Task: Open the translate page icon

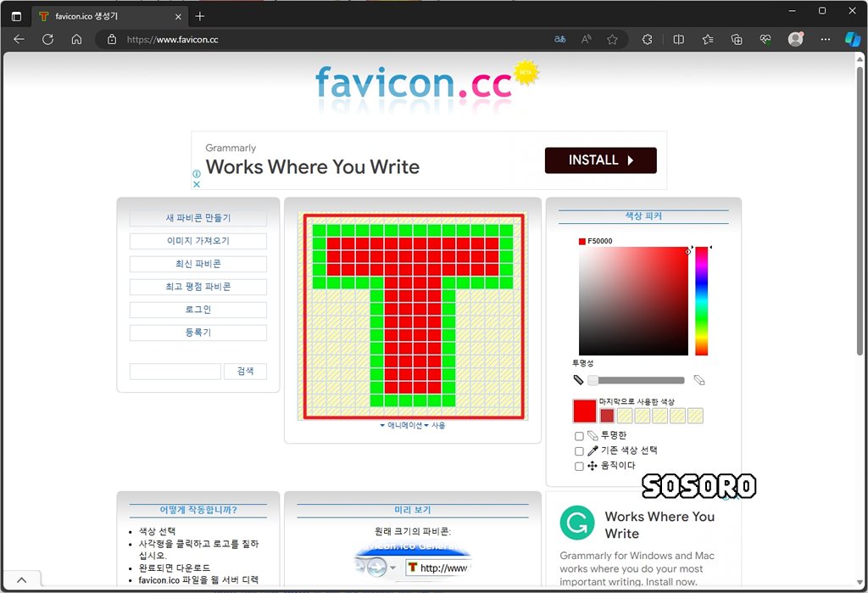Action: (x=559, y=39)
